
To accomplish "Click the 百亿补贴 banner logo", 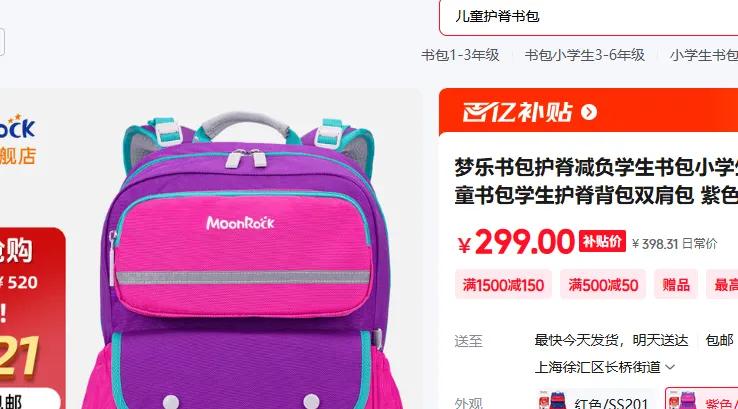I will (x=517, y=112).
